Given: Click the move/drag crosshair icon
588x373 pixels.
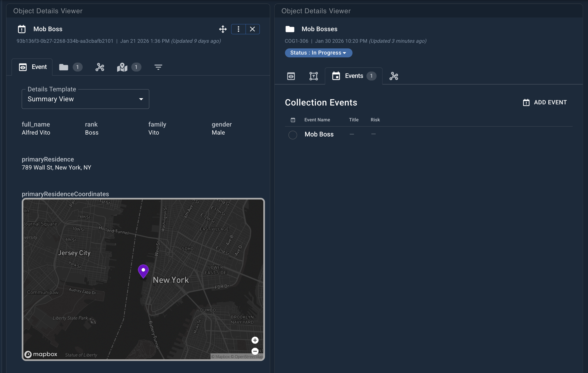Looking at the screenshot, I should (222, 29).
